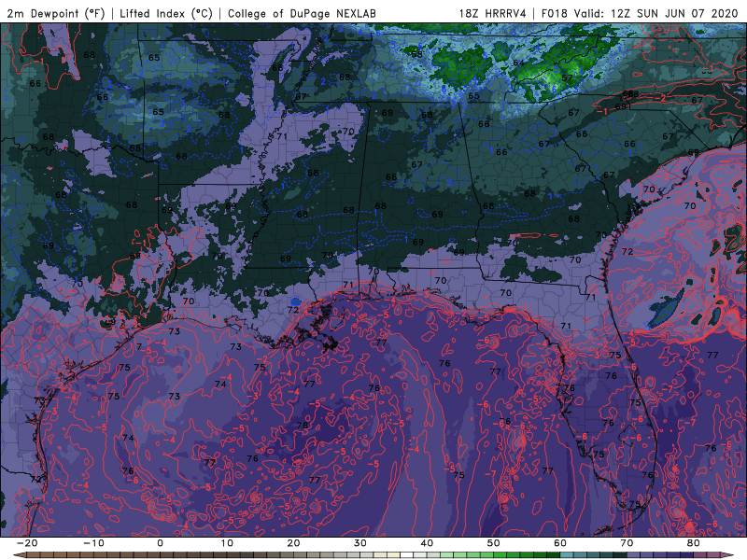Click the "78" dewpoint value in the Gulf
This screenshot has height=560, width=747.
tap(303, 426)
